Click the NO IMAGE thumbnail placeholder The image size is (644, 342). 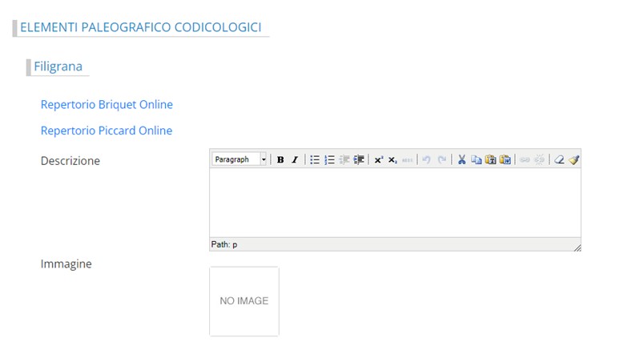pos(244,301)
